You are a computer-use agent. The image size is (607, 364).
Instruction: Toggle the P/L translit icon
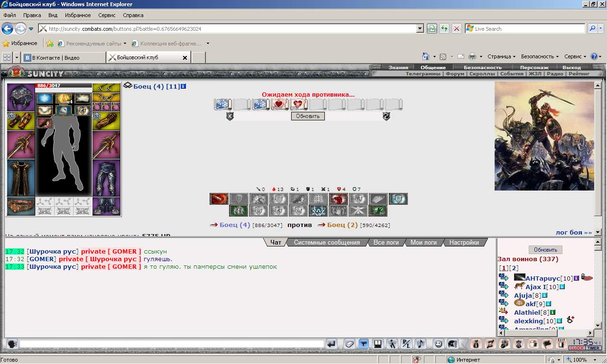pyautogui.click(x=406, y=344)
